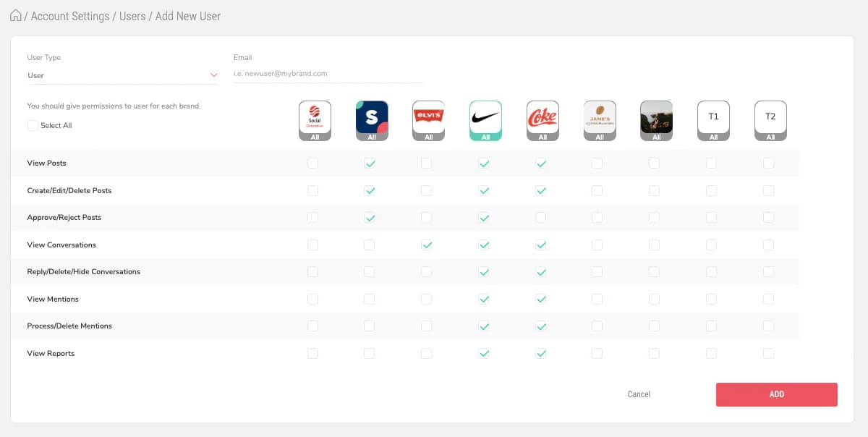868x437 pixels.
Task: Check View Conversations for Jane's Coffee
Action: tap(597, 245)
